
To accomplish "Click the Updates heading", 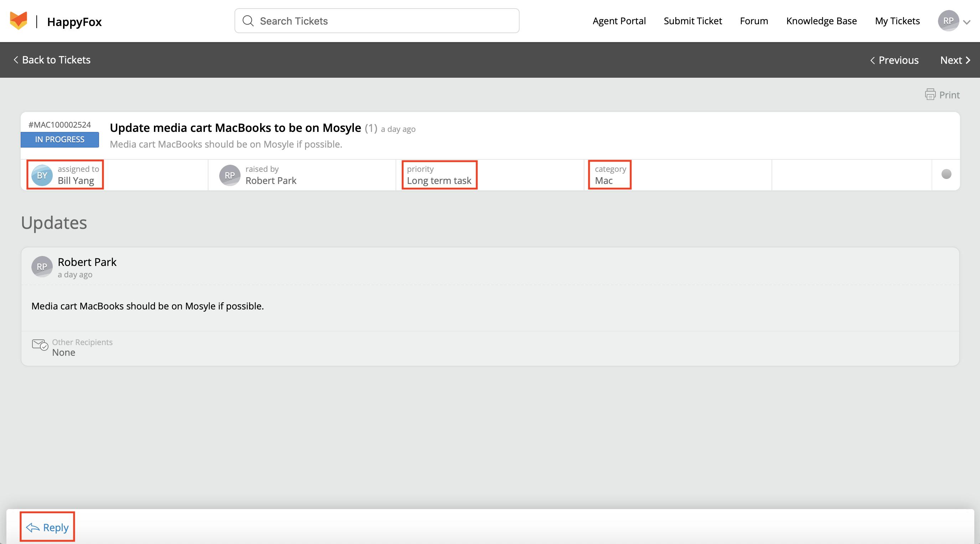I will pyautogui.click(x=54, y=222).
